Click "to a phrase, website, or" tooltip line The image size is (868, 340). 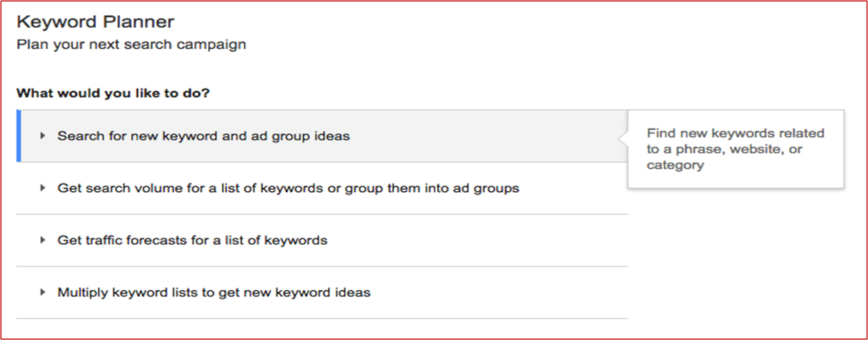pos(724,149)
